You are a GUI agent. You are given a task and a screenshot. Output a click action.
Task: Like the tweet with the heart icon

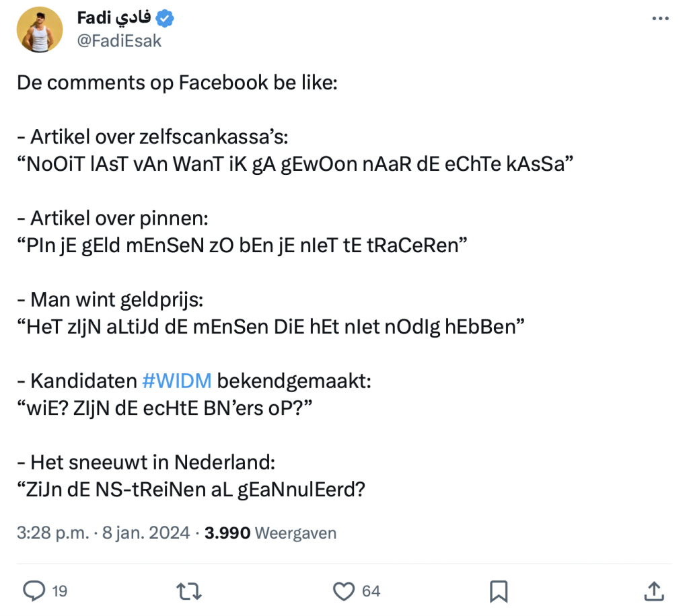(344, 591)
